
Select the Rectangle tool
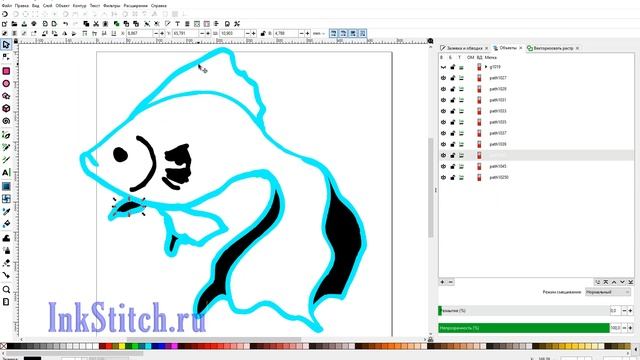coord(6,71)
